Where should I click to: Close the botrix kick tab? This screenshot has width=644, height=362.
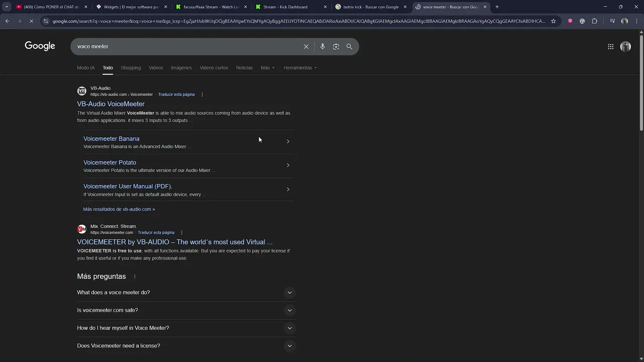coord(405,7)
